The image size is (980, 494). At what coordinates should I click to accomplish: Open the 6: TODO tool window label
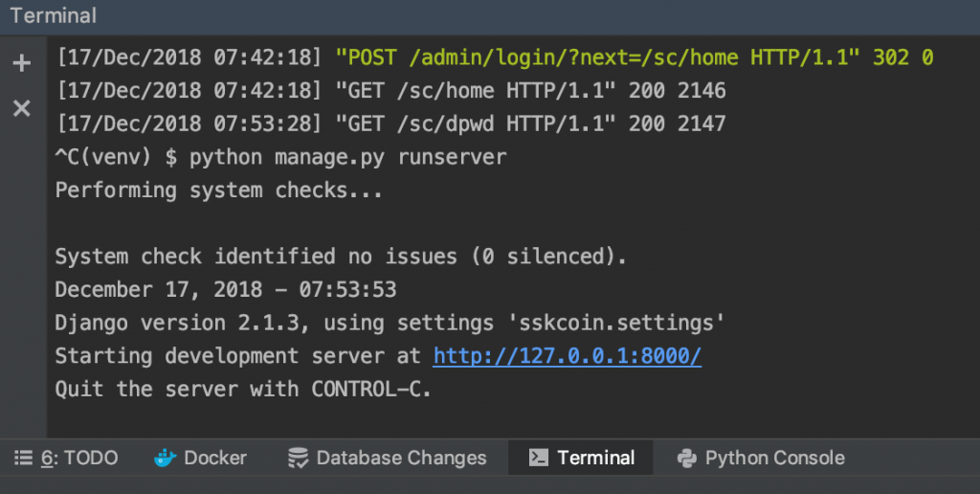79,459
